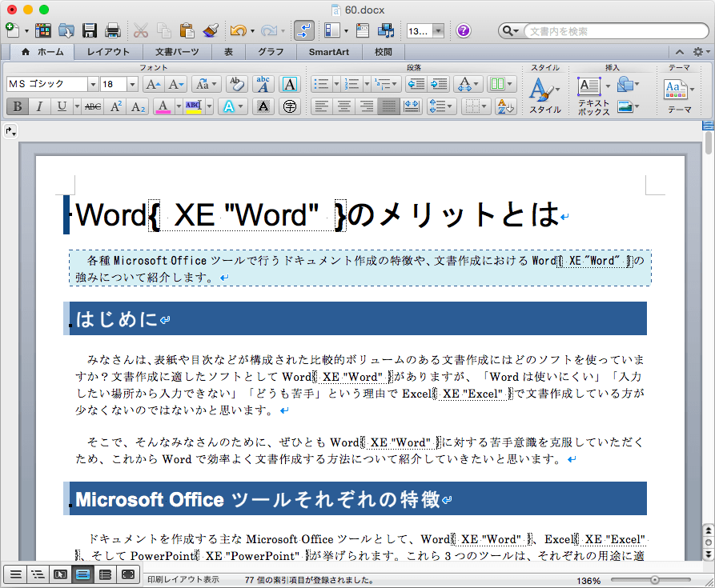Insert enclosed character icon
Viewport: 715px width, 588px height.
[x=290, y=106]
